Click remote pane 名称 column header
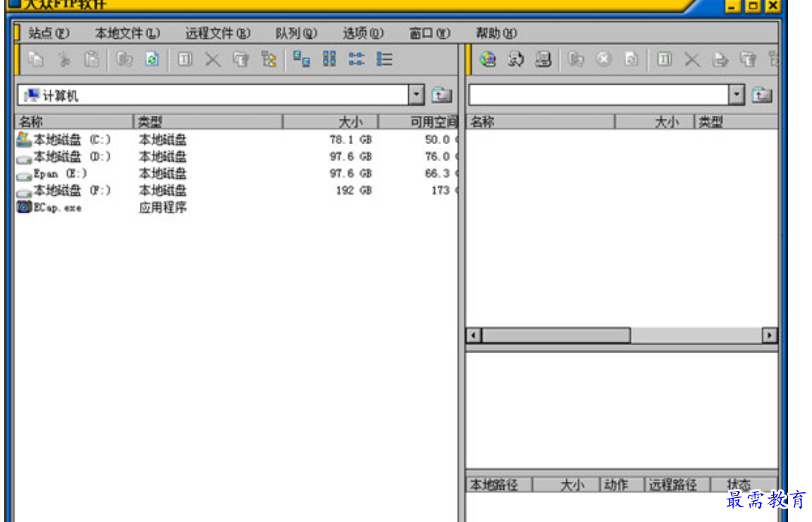Image resolution: width=812 pixels, height=522 pixels. [x=541, y=121]
